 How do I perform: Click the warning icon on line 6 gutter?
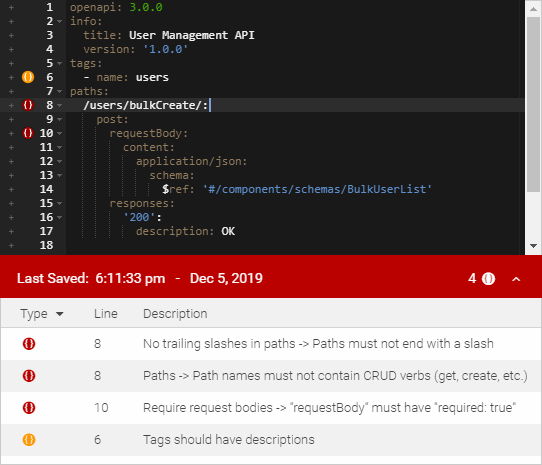[28, 77]
